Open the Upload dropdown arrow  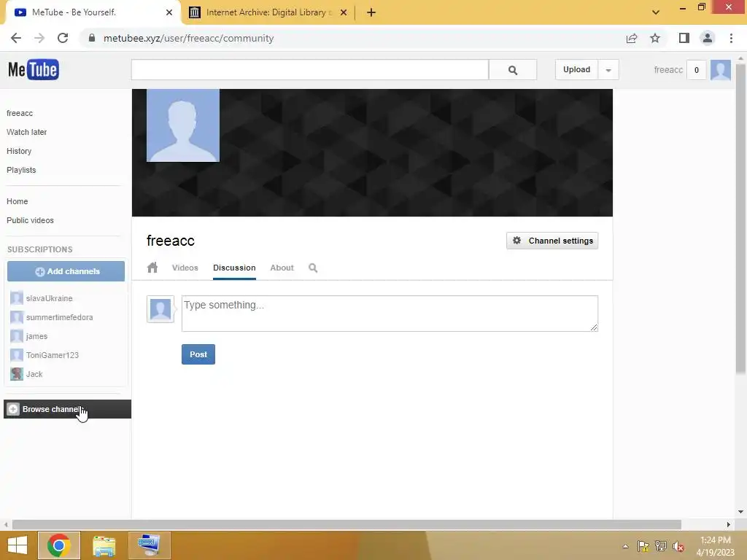click(608, 70)
